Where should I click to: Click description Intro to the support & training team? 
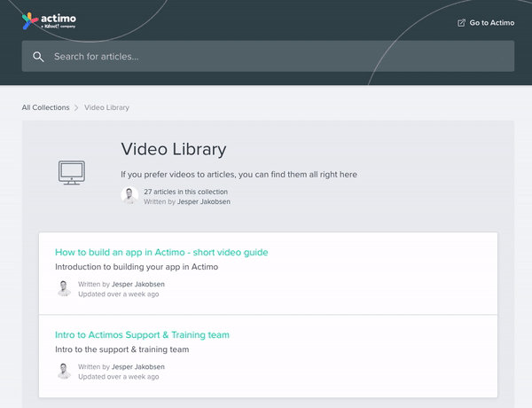(x=121, y=349)
